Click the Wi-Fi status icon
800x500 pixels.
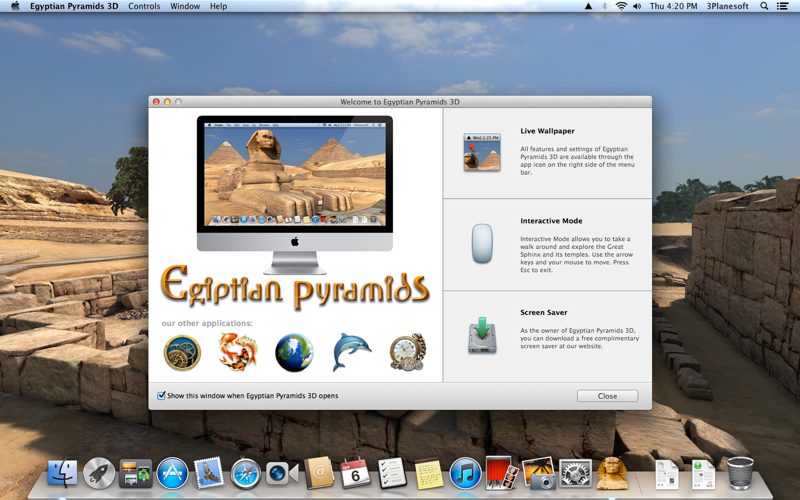[621, 6]
